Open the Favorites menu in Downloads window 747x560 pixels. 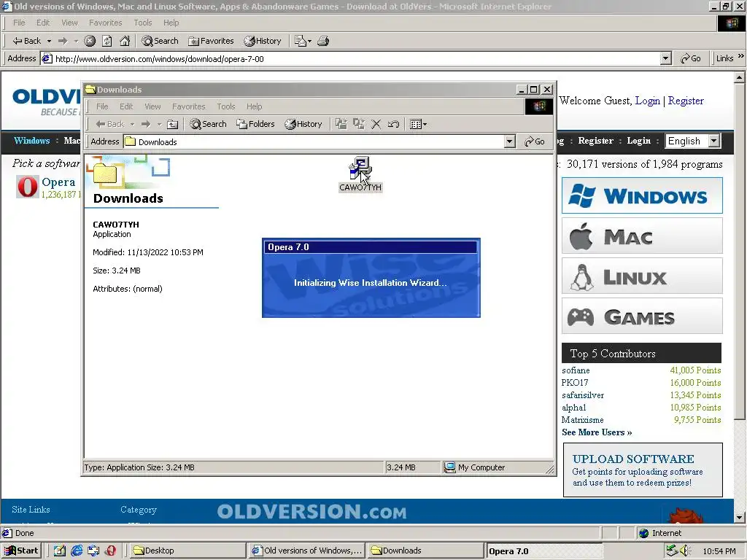point(189,106)
